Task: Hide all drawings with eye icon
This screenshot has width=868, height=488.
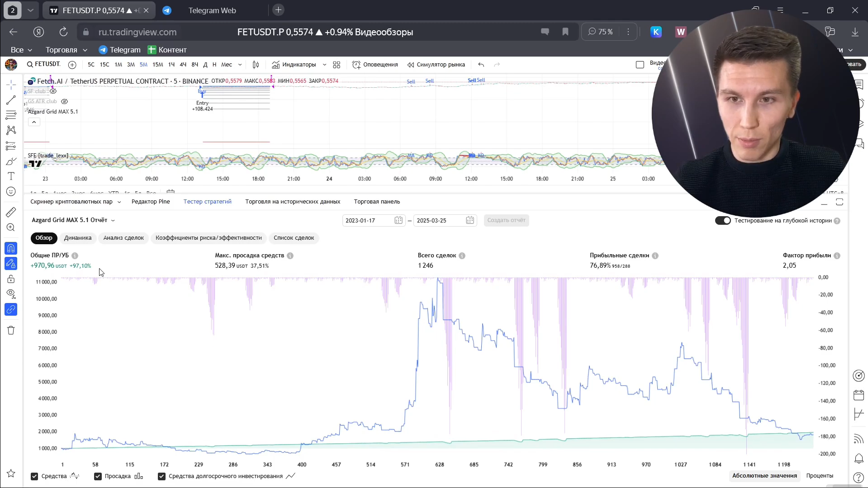Action: pos(11,294)
